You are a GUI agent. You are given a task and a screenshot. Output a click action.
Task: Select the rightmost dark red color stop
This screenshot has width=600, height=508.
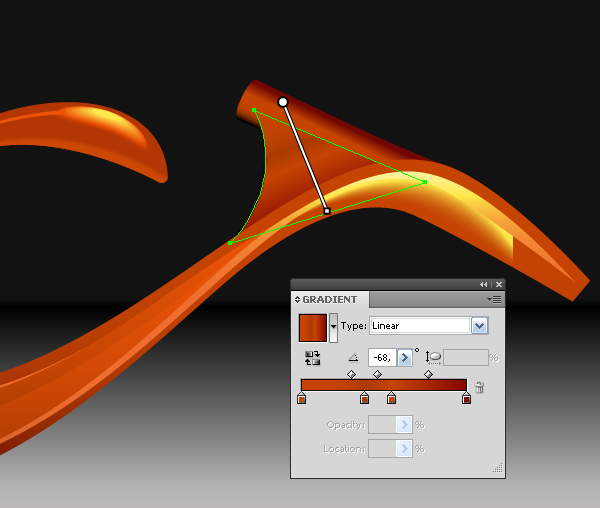pyautogui.click(x=466, y=398)
